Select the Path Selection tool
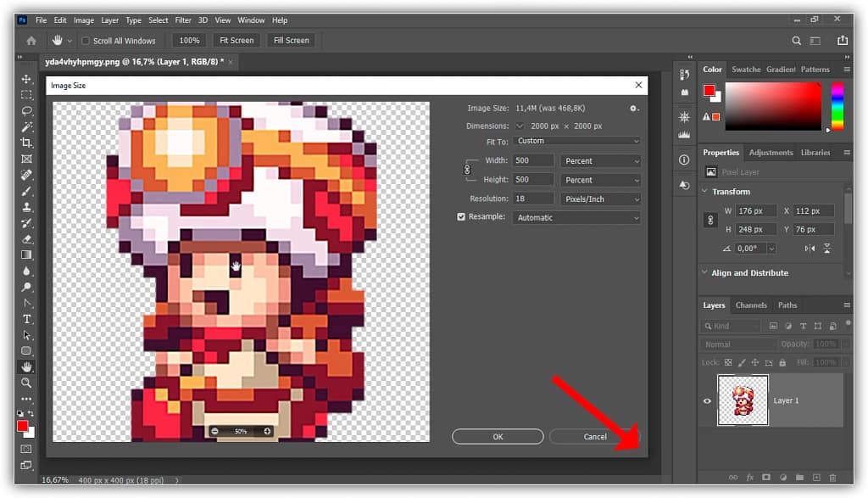The image size is (868, 498). (26, 335)
